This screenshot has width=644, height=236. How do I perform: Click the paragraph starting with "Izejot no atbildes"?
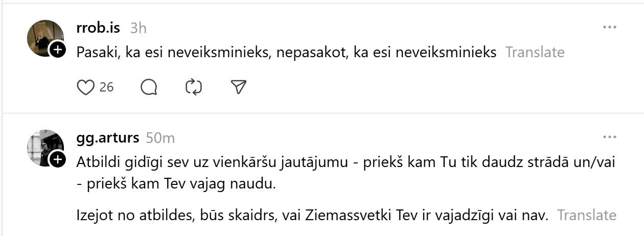tap(312, 215)
